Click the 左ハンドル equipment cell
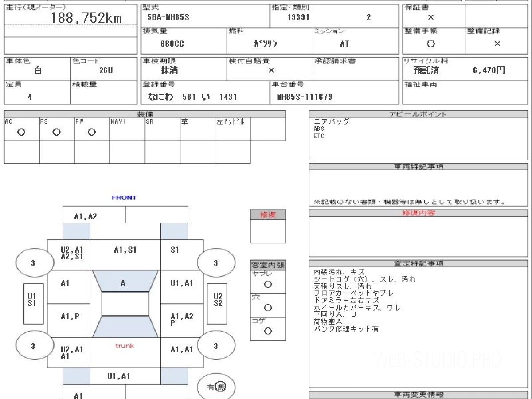 coord(233,129)
